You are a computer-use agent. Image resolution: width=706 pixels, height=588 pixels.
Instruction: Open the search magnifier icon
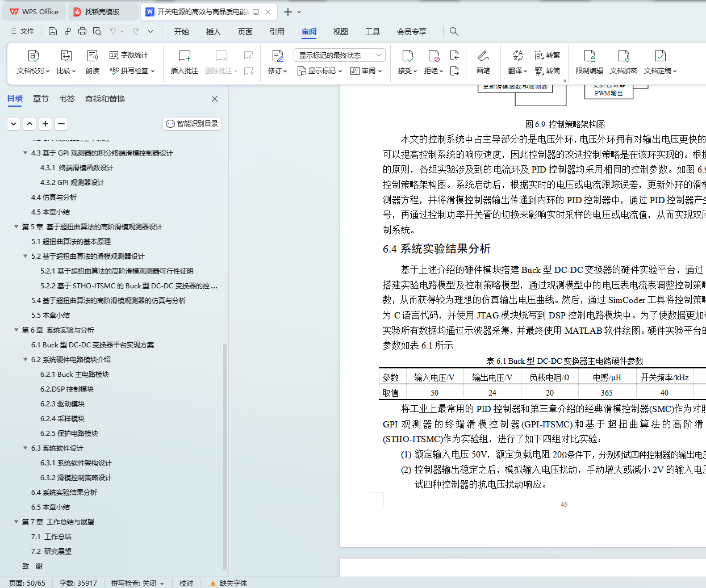[x=454, y=31]
